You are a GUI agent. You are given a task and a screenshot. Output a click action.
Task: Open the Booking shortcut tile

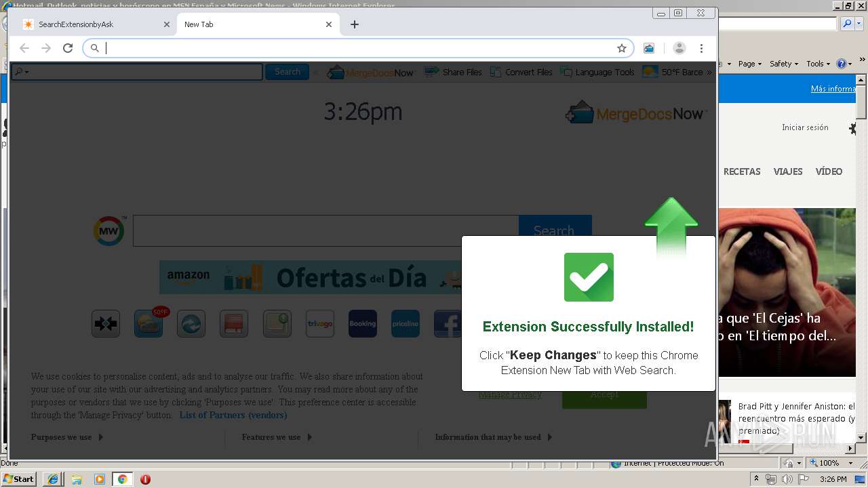[363, 324]
